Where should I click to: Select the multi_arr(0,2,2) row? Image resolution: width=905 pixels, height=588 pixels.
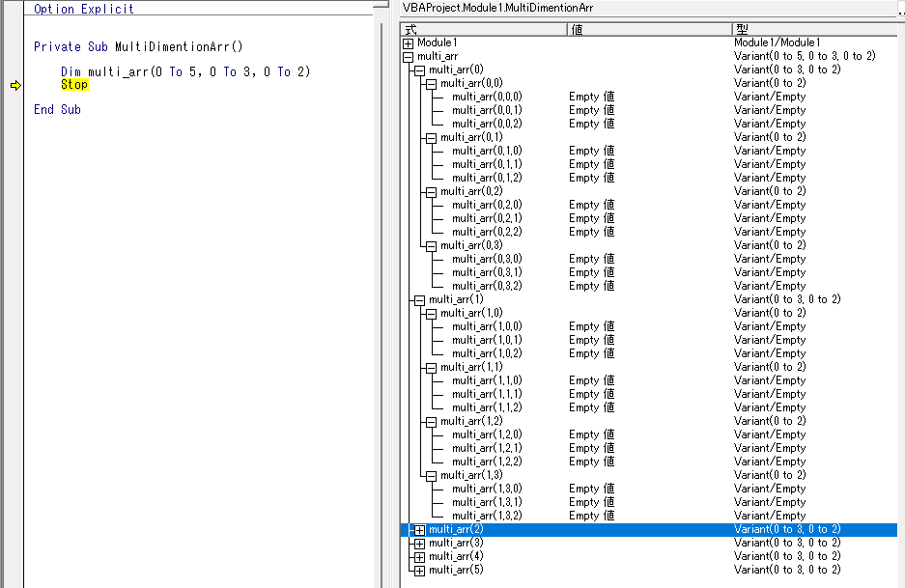point(649,232)
